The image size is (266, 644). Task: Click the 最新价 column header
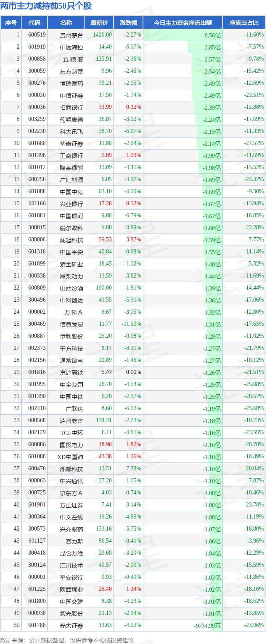click(x=99, y=23)
